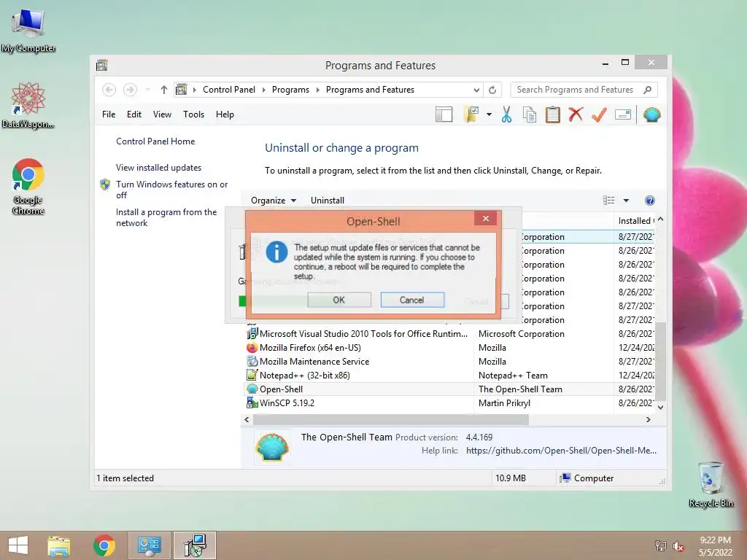
Task: Toggle the navigation pane toolbar icon
Action: [x=444, y=114]
